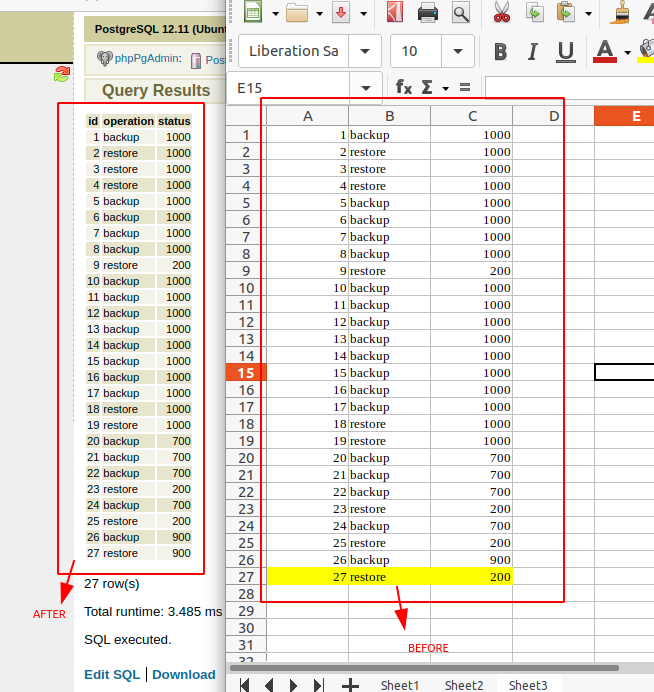Click cell B9 'restore' in the spreadsheet
The width and height of the screenshot is (654, 692).
pyautogui.click(x=390, y=271)
